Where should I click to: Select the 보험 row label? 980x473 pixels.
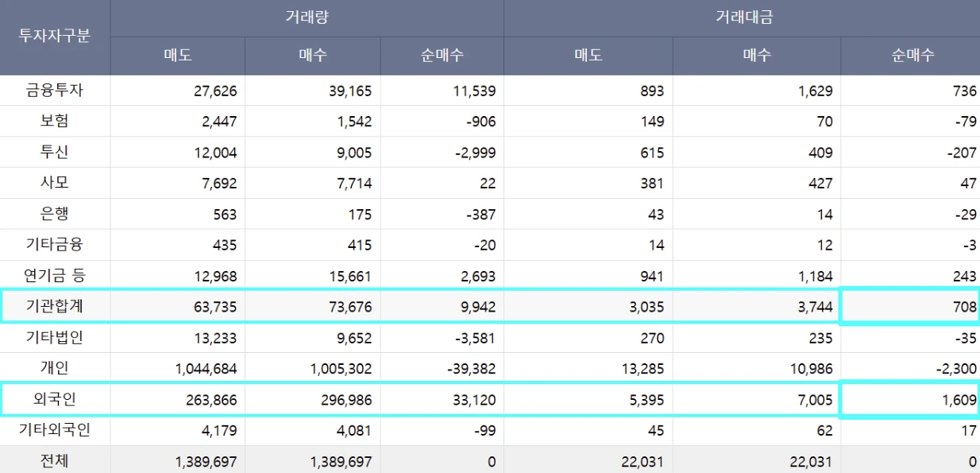tap(55, 122)
